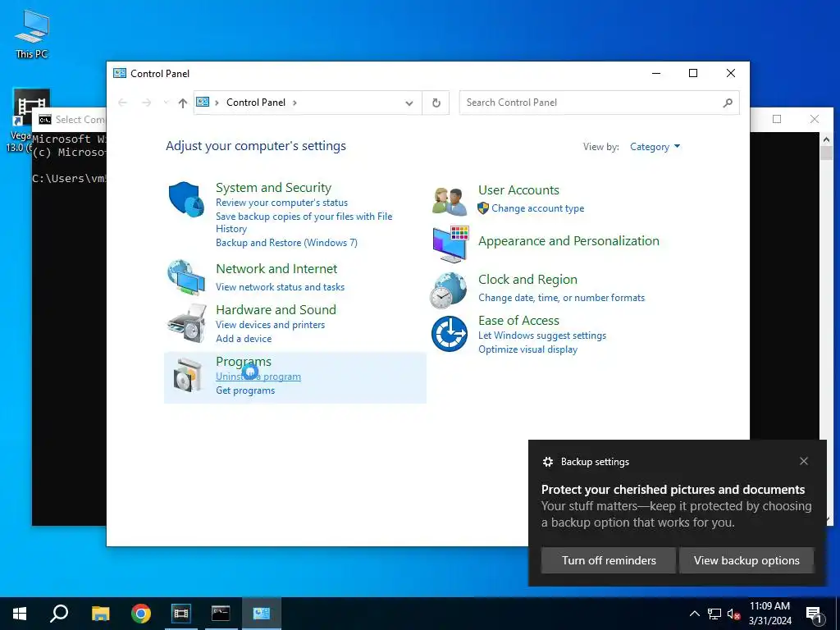Click the Control Panel breadcrumb text
Image resolution: width=840 pixels, height=630 pixels.
click(x=256, y=103)
